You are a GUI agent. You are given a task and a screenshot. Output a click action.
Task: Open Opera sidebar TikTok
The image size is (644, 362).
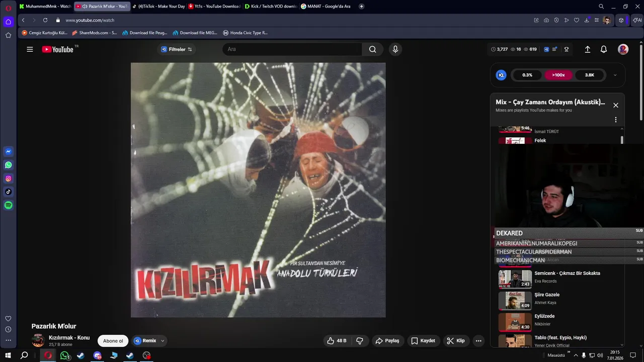tap(9, 192)
